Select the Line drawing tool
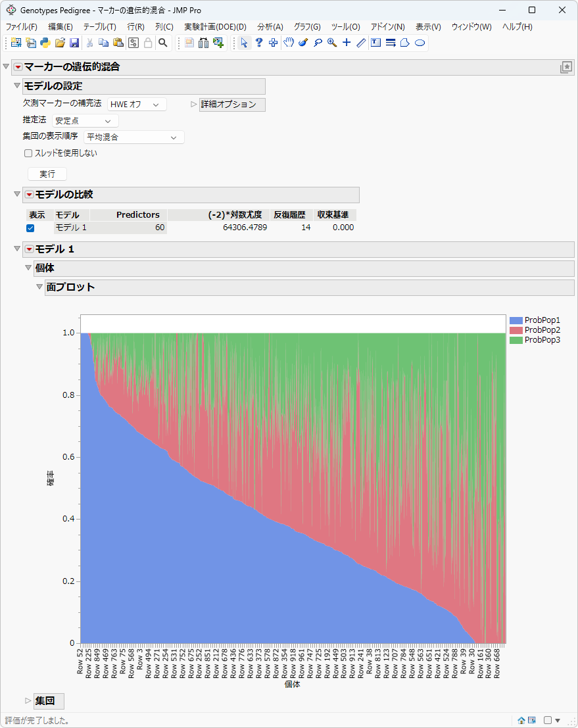Viewport: 578px width, 728px height. [x=361, y=43]
